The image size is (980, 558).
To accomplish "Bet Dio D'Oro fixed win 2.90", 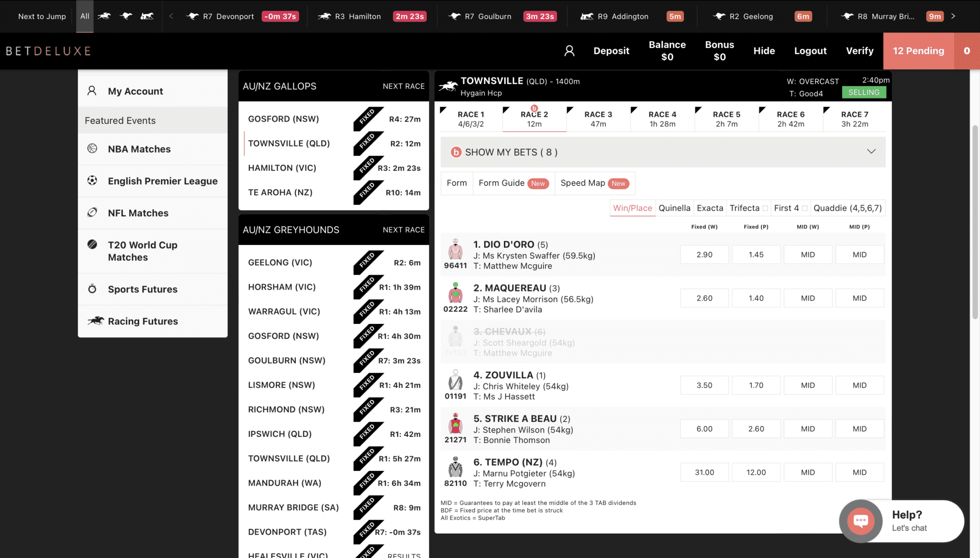I will click(704, 255).
